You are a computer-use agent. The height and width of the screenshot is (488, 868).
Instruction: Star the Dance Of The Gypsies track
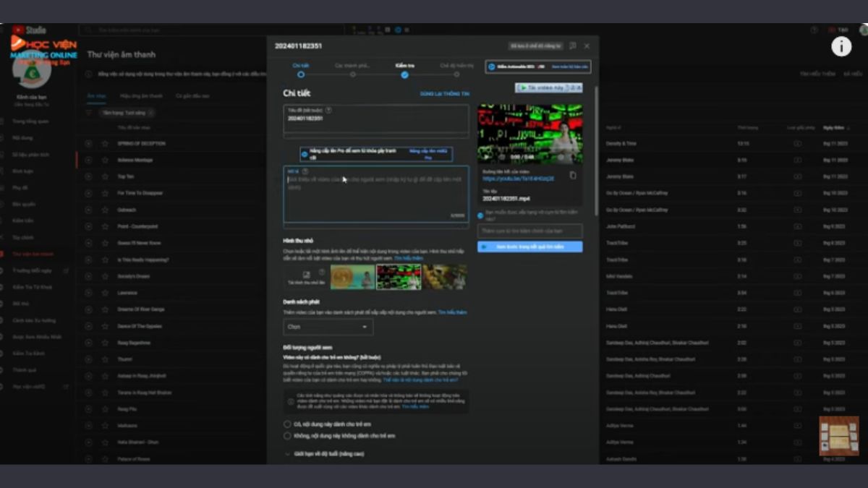(105, 326)
